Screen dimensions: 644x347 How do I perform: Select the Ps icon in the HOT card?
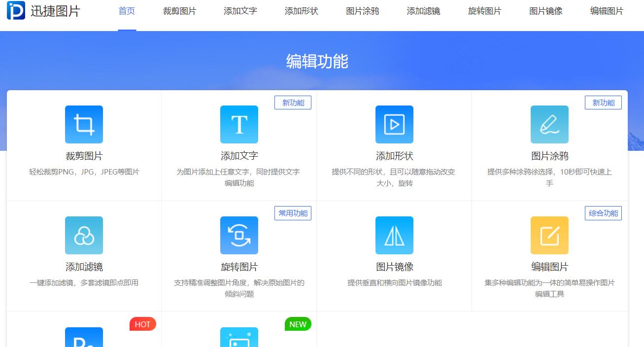point(84,340)
